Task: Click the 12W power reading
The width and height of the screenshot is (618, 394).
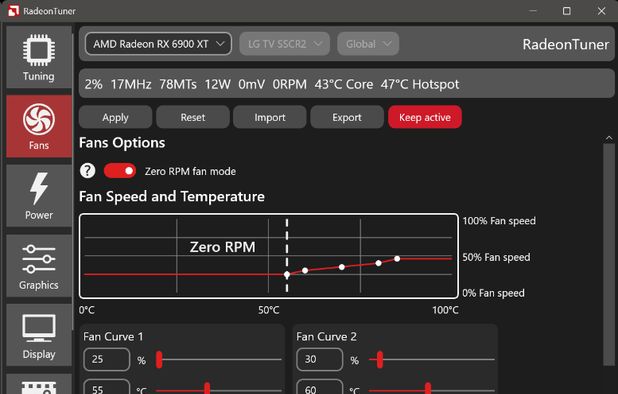Action: 218,84
